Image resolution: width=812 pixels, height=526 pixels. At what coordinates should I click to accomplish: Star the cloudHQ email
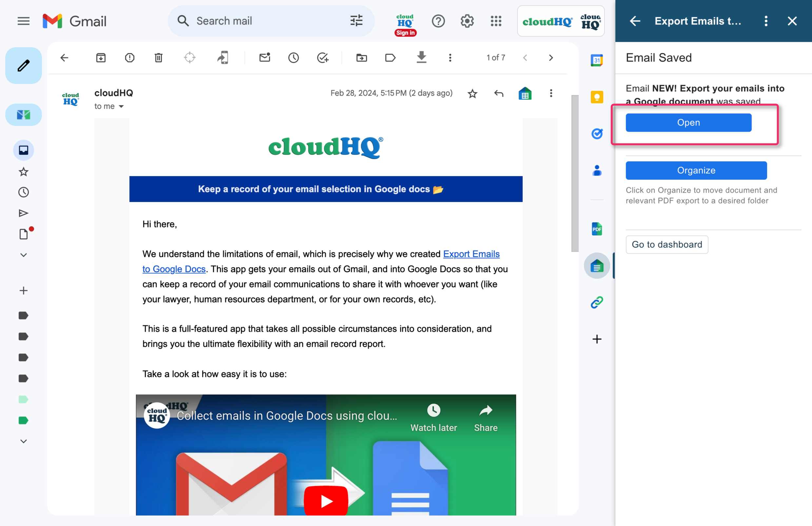pos(472,93)
